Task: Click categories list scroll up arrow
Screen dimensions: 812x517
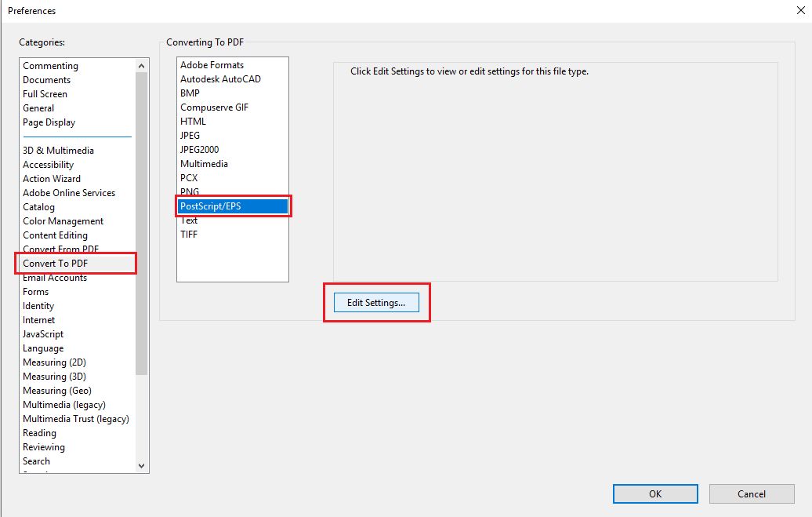Action: 141,66
